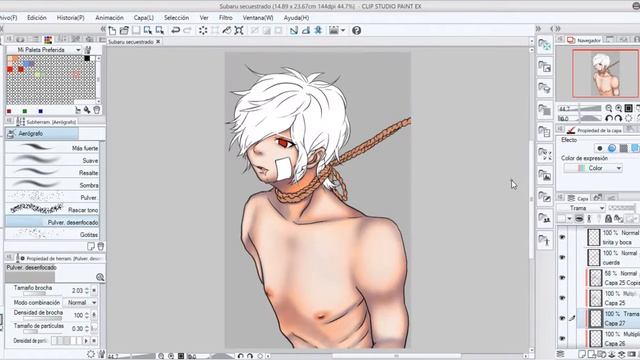Click the zoom out icon in the canvas status bar
Image resolution: width=640 pixels, height=360 pixels.
161,356
